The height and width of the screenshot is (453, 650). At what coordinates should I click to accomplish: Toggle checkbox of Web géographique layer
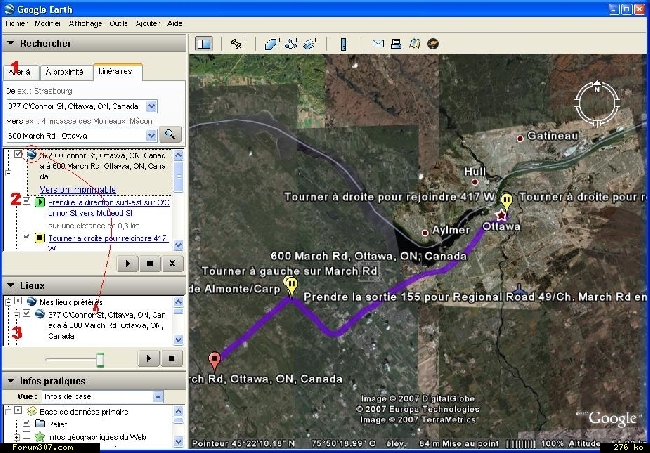coord(26,436)
